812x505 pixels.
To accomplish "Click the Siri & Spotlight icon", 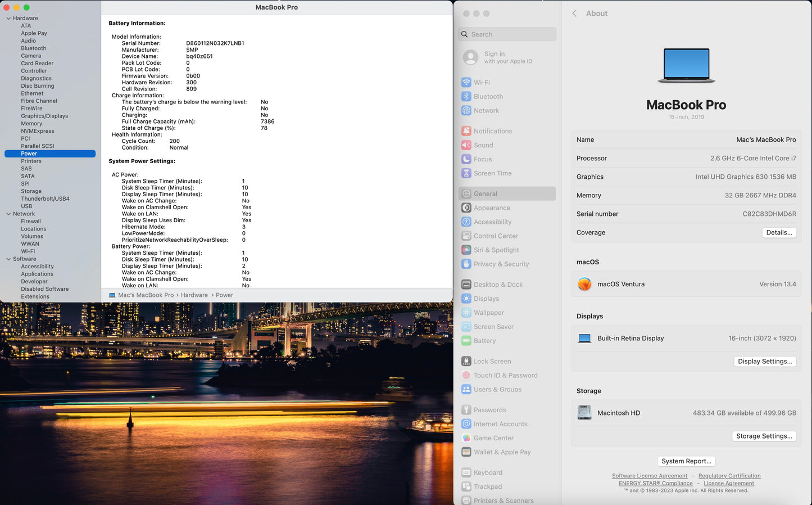I will coord(466,250).
